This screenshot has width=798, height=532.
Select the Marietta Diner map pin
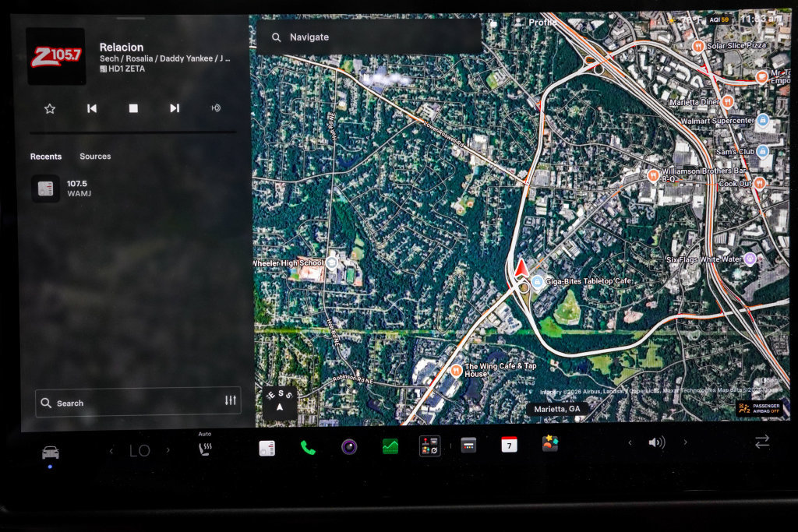coord(728,102)
